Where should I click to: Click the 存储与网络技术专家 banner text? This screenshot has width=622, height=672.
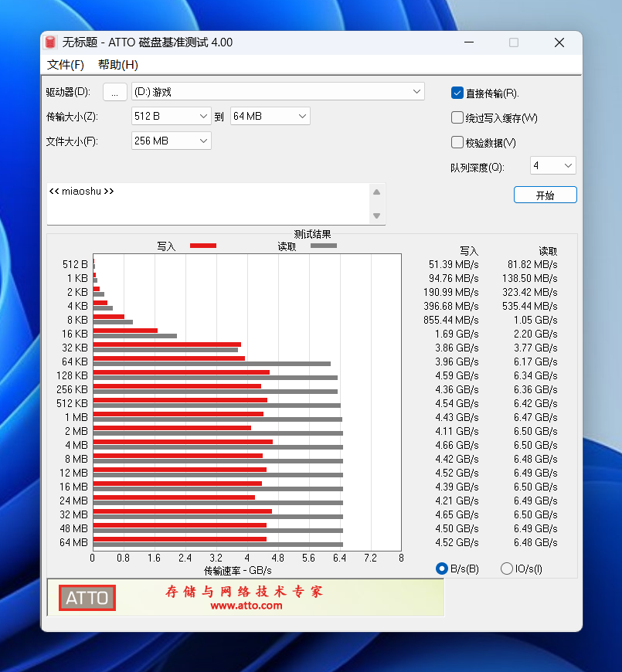pos(244,592)
